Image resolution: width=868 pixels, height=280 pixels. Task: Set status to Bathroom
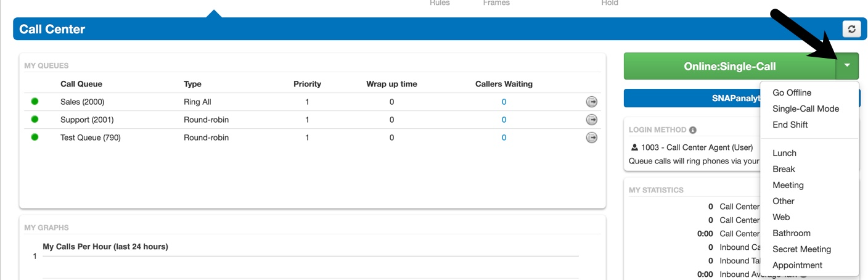click(792, 233)
